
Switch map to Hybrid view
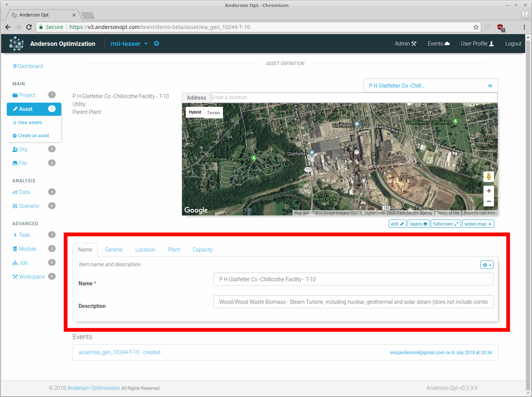coord(195,112)
